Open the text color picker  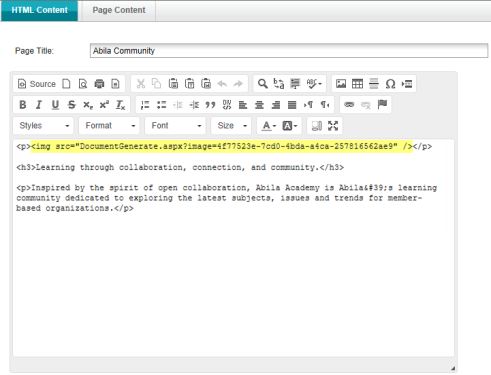(269, 126)
